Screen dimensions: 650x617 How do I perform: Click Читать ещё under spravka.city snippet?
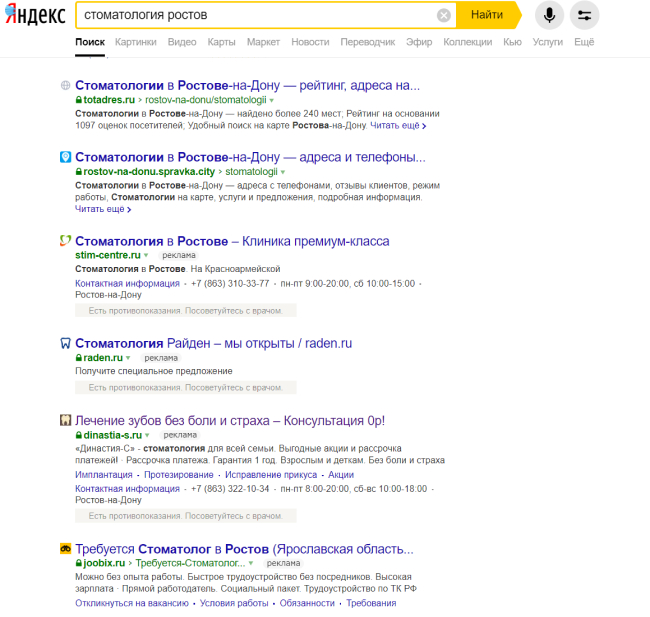tap(103, 209)
